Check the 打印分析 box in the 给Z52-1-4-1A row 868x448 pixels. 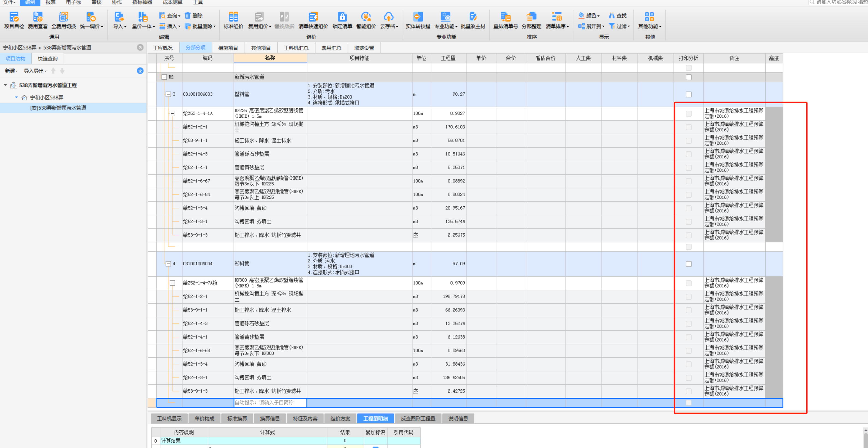point(688,114)
